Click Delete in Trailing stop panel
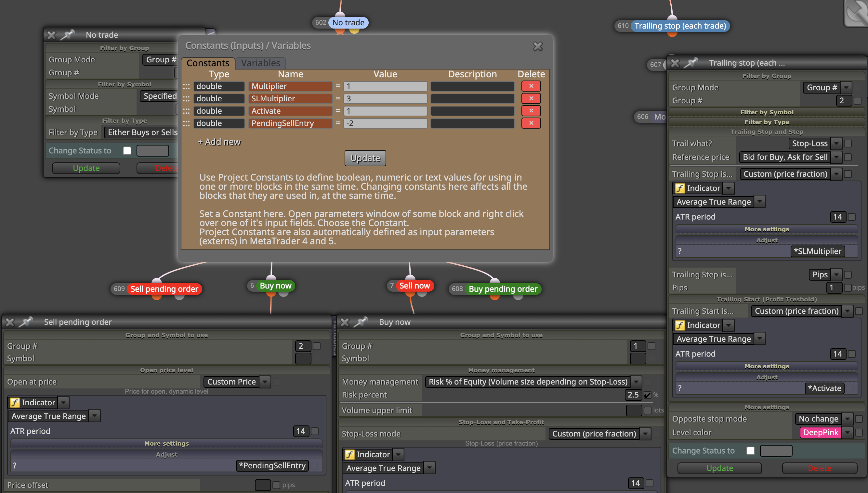The image size is (868, 493). pos(820,468)
